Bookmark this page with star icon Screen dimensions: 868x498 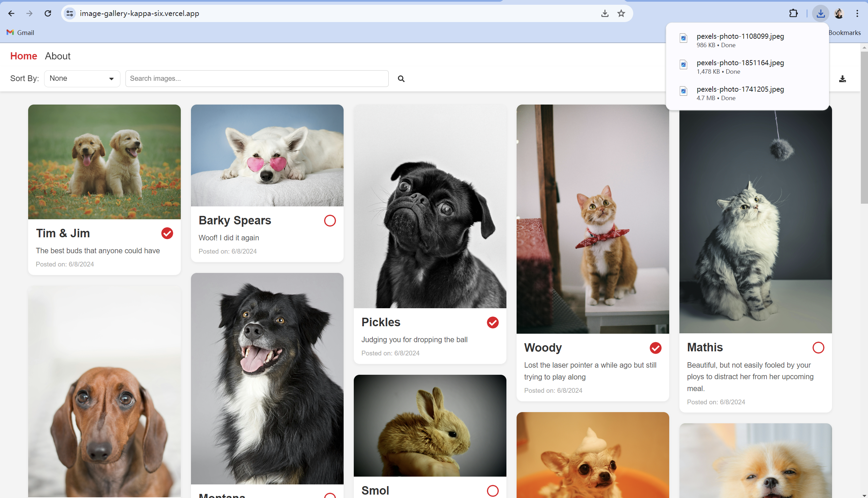click(621, 13)
